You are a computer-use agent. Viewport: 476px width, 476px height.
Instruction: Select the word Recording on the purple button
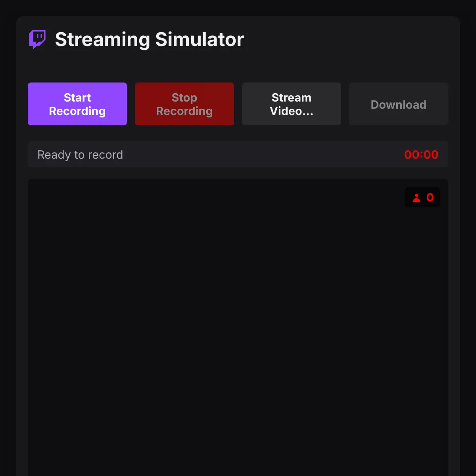tap(77, 111)
